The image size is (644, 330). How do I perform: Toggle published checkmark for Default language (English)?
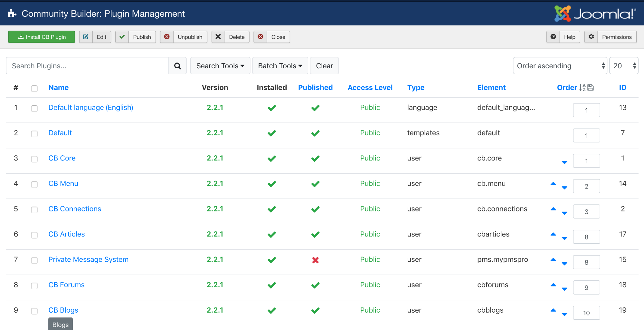click(315, 108)
